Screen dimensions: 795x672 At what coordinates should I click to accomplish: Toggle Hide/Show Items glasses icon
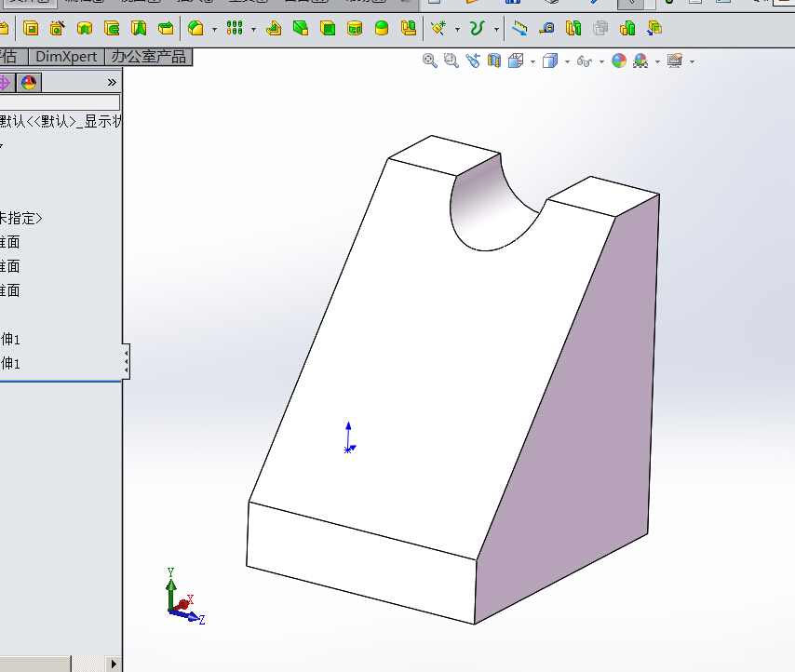click(x=585, y=61)
